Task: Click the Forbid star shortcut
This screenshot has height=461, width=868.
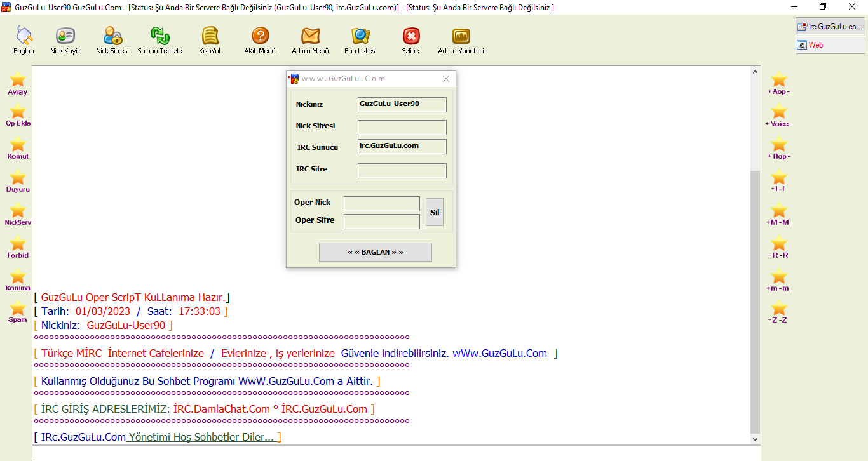Action: click(18, 247)
